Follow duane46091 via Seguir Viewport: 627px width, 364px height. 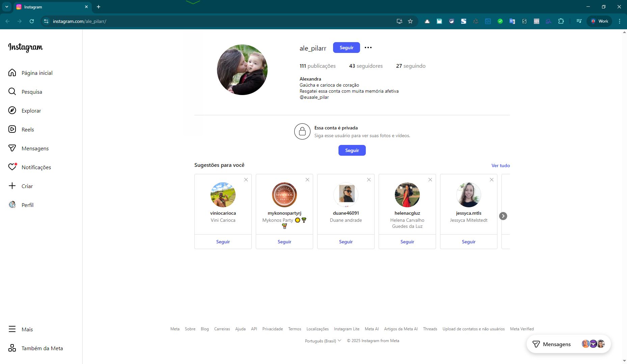coord(346,242)
